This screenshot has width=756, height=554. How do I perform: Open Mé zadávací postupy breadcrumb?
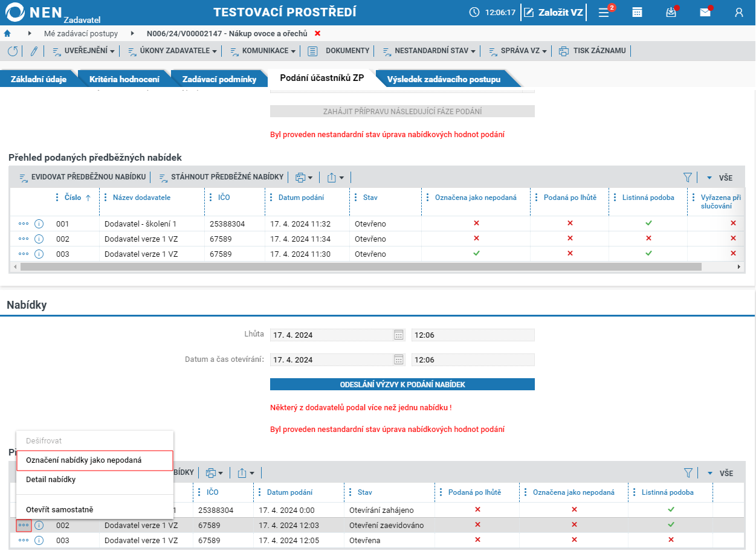tap(81, 34)
